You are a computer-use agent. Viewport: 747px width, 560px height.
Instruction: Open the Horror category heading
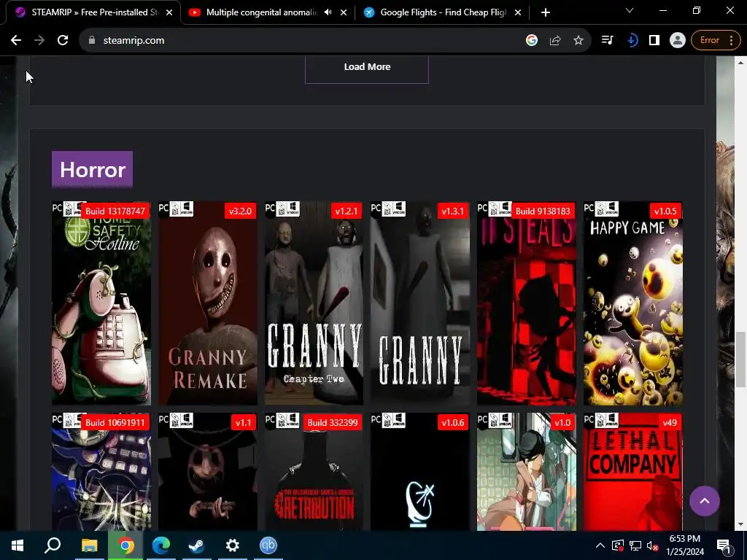93,169
